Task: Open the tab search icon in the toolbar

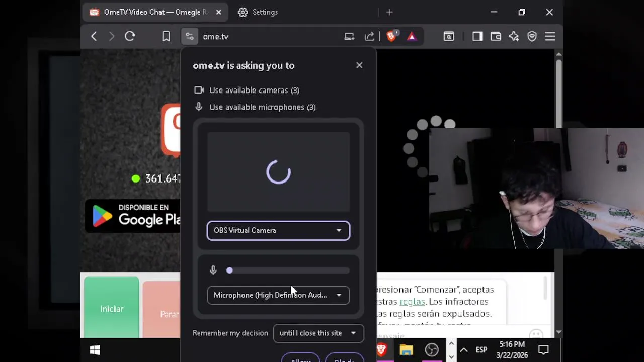Action: coord(448,36)
